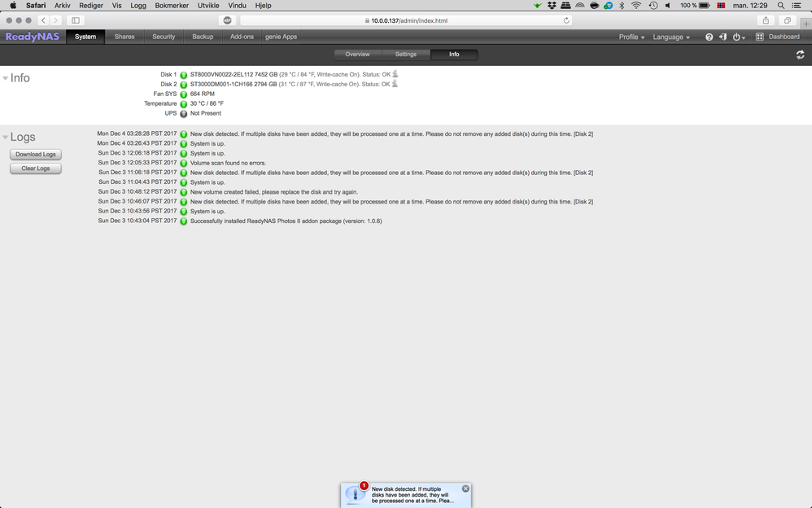
Task: Open the Hjelp menu
Action: coord(263,5)
